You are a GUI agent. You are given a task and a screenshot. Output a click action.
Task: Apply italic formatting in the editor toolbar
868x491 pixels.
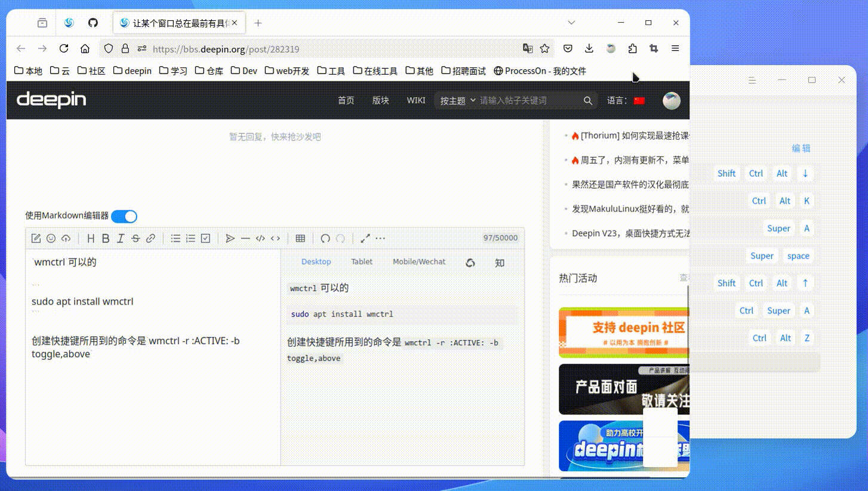point(121,238)
